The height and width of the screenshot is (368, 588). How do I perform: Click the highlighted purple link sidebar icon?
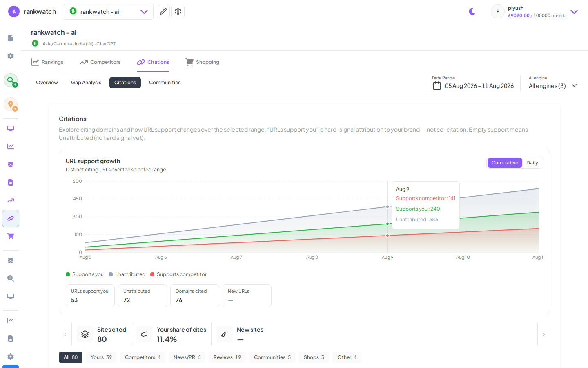tap(11, 218)
